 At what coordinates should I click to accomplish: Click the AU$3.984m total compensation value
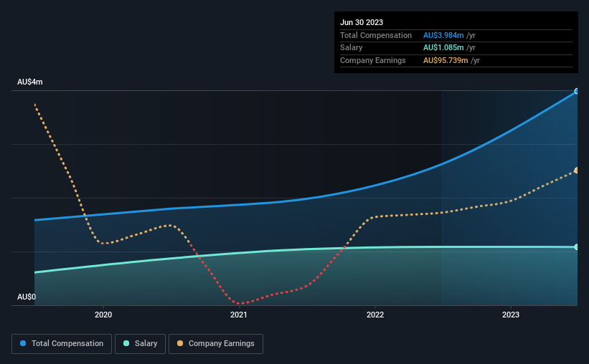pos(443,35)
